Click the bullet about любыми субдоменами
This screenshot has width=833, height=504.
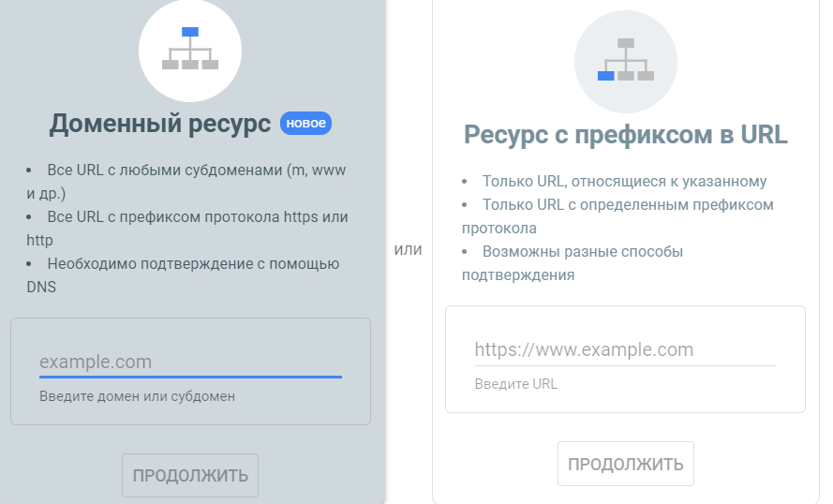point(186,182)
